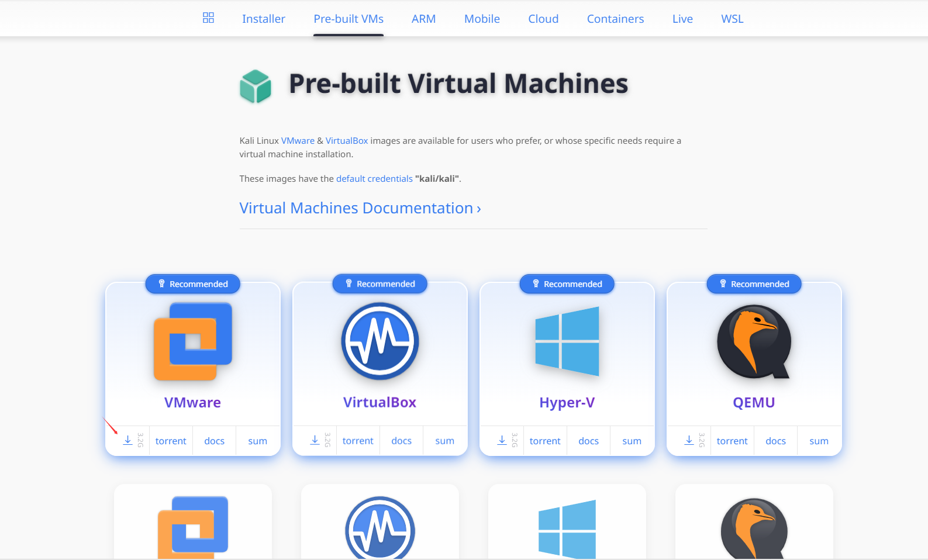Click the VMware card title
Screen dimensions: 928x560
(192, 403)
